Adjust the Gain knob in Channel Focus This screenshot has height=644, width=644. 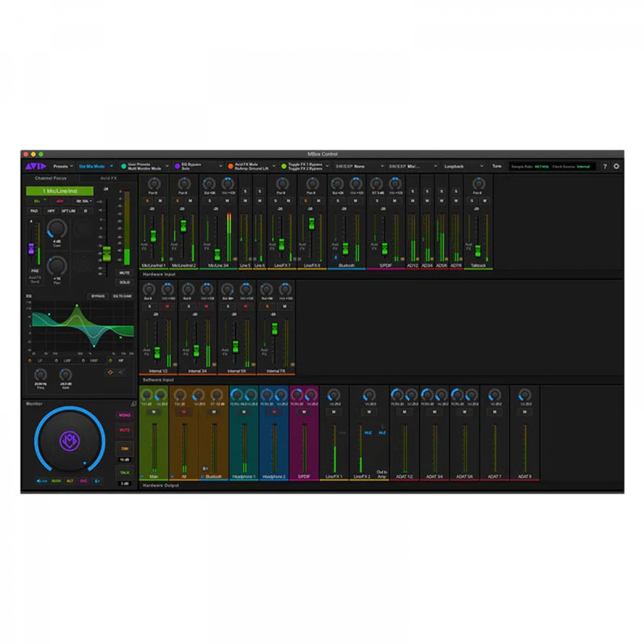click(56, 229)
